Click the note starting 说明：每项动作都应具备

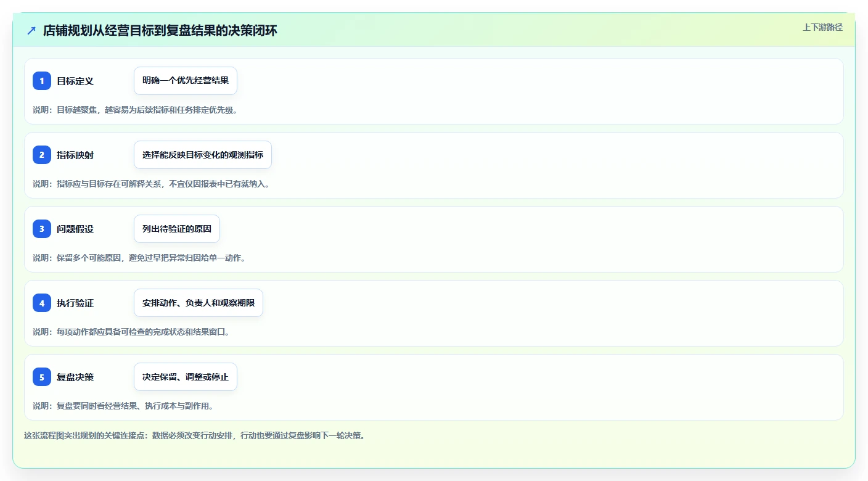point(131,332)
